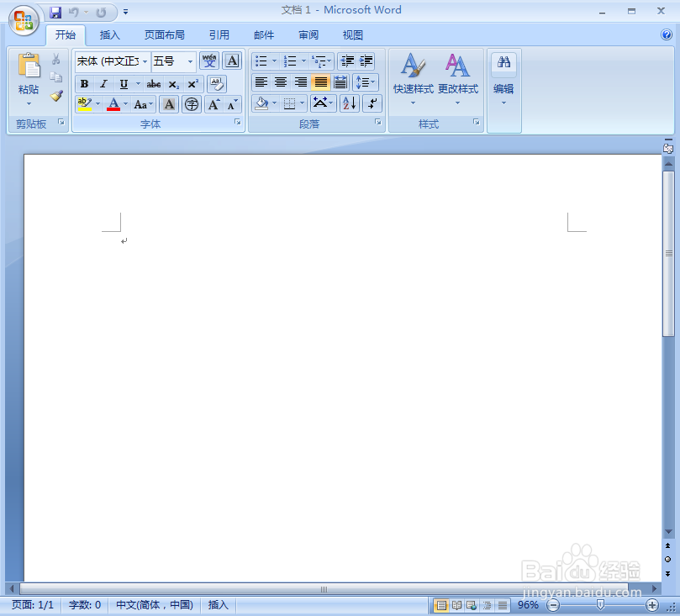Toggle italic formatting
This screenshot has width=680, height=616.
pos(103,84)
